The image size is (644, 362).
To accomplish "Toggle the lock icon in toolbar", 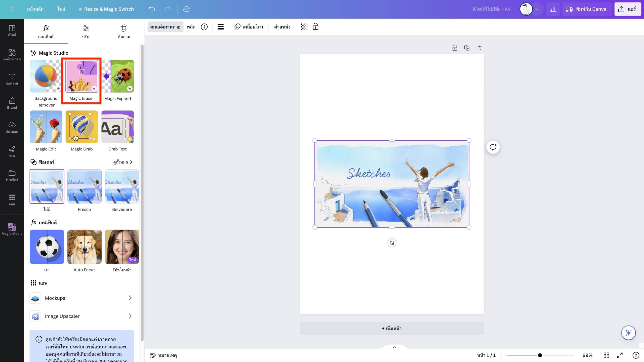I will tap(315, 27).
